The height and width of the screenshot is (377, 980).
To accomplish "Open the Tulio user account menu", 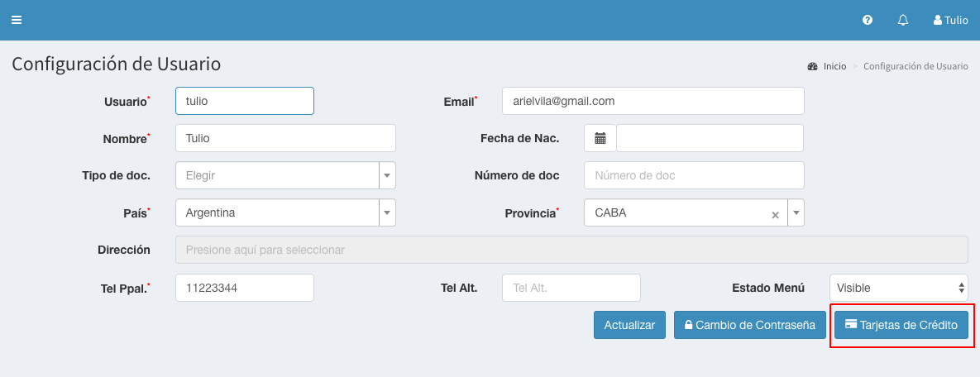I will coord(950,20).
